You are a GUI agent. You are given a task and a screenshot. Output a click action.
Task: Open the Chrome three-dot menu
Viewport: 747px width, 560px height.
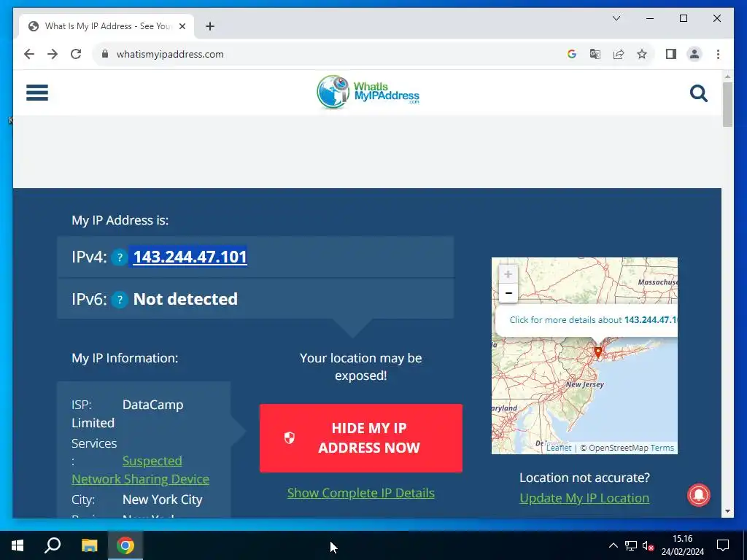click(718, 54)
